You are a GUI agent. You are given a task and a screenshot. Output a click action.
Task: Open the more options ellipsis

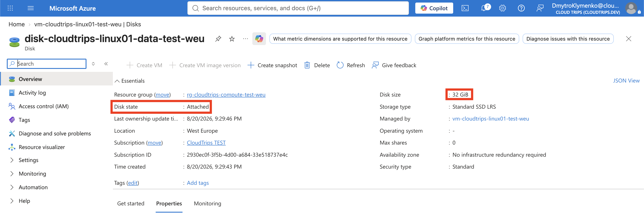(x=246, y=39)
